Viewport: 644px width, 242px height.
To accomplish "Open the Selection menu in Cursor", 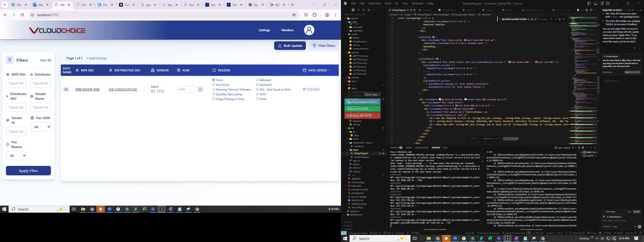I will click(374, 4).
